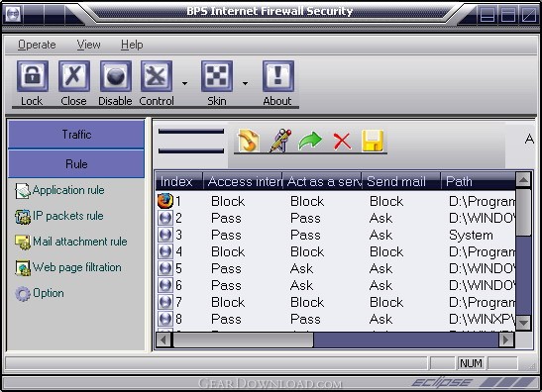
Task: Click the Lock toolbar icon
Action: pyautogui.click(x=32, y=76)
